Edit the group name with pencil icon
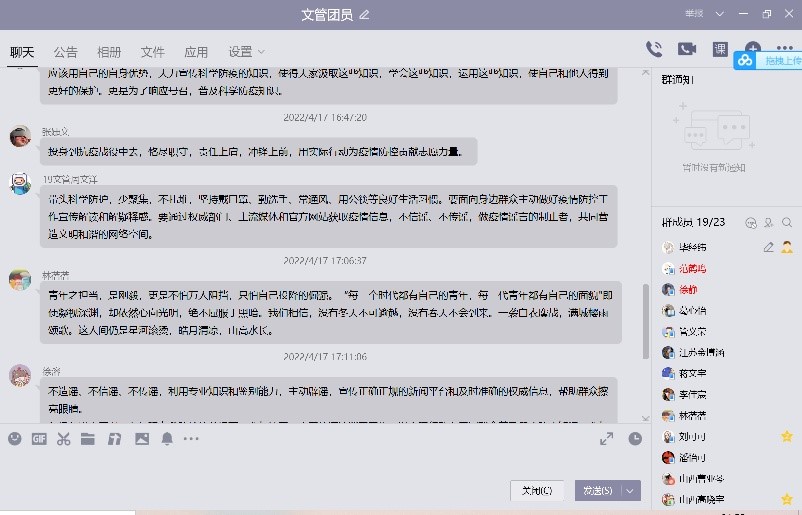Image resolution: width=802 pixels, height=515 pixels. [365, 14]
